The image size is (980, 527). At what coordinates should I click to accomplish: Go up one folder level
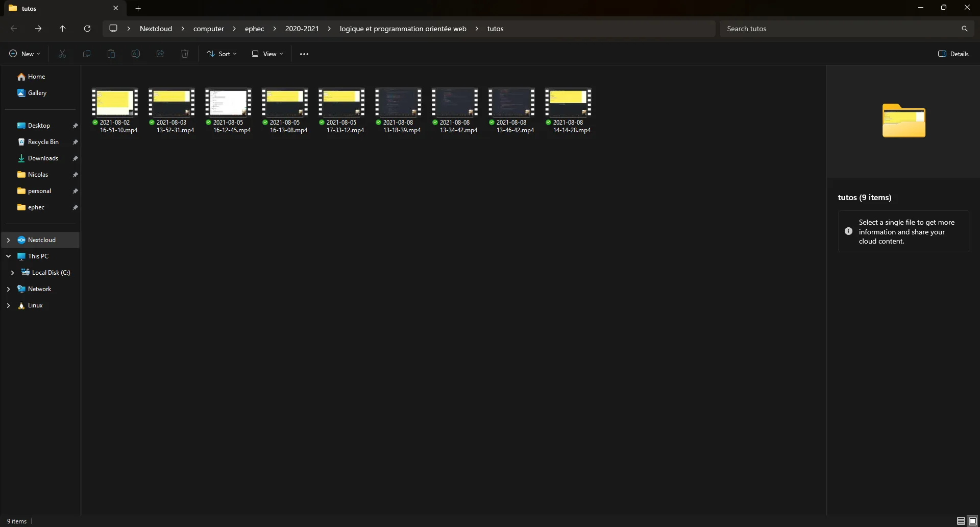coord(63,29)
